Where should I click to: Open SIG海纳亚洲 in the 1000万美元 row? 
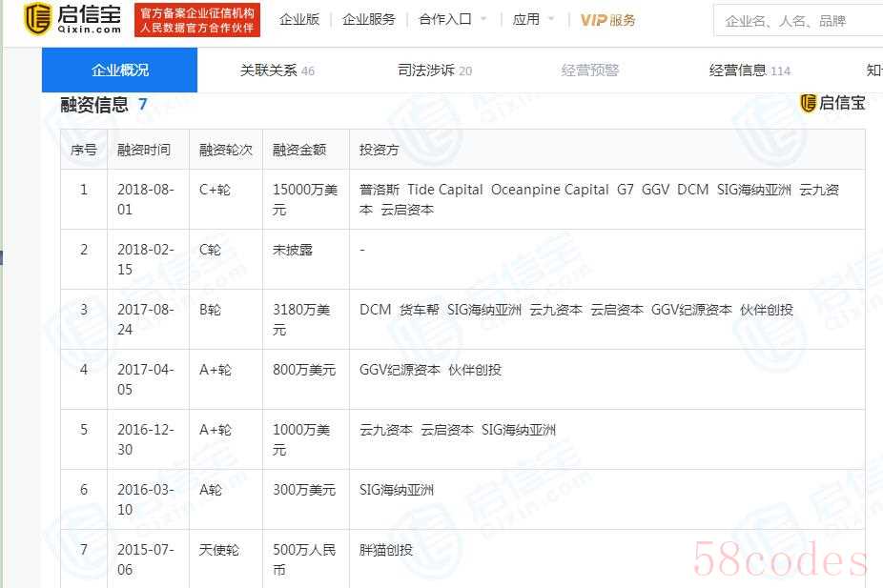(519, 430)
